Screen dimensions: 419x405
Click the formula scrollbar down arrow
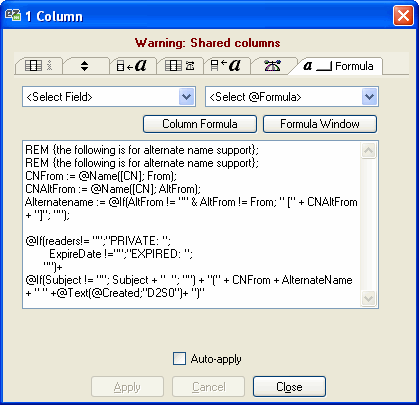(x=368, y=298)
